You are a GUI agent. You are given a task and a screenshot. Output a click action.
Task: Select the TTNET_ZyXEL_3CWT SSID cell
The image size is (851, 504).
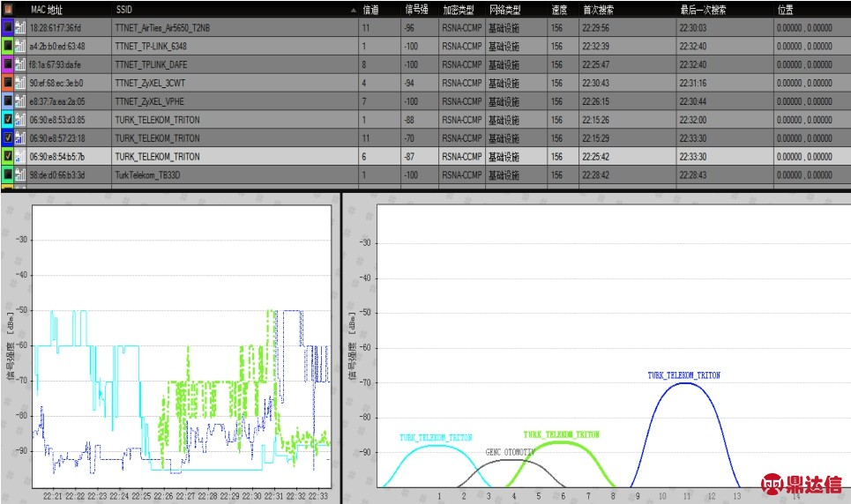coord(235,83)
